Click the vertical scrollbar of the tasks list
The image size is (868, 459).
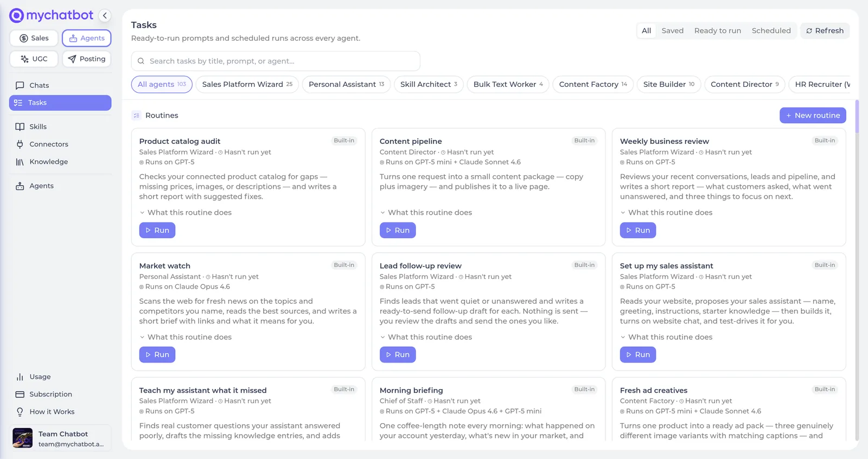pyautogui.click(x=857, y=117)
